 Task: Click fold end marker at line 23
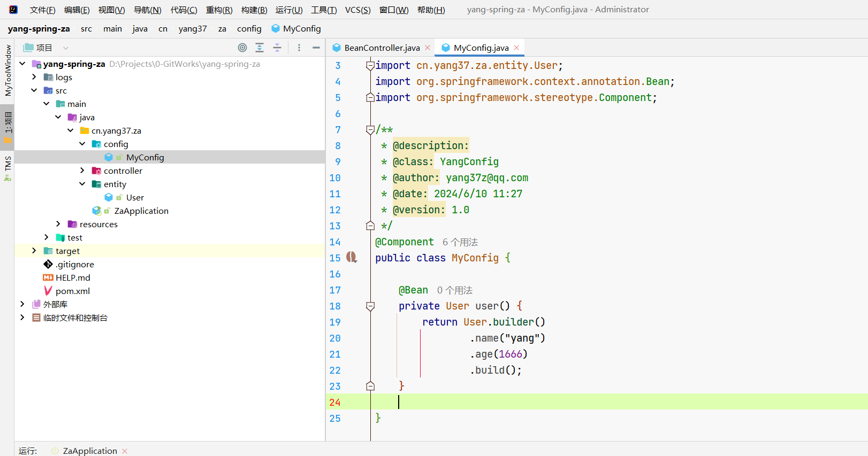370,386
